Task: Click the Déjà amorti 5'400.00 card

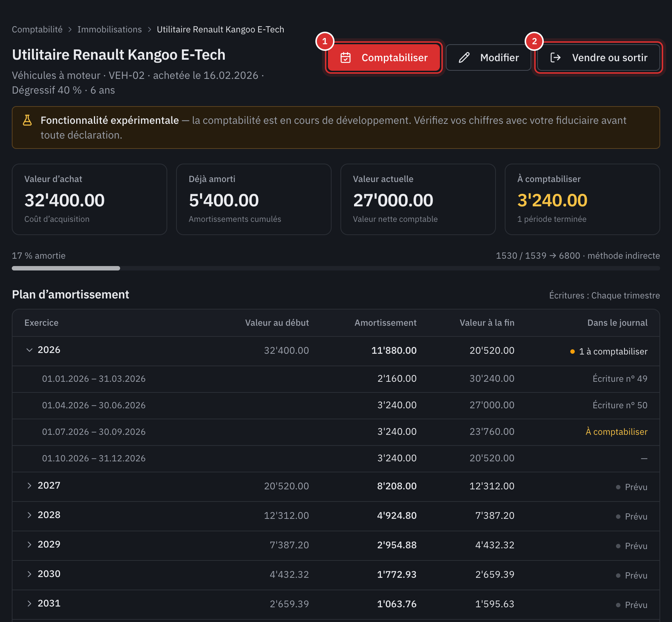Action: 254,199
